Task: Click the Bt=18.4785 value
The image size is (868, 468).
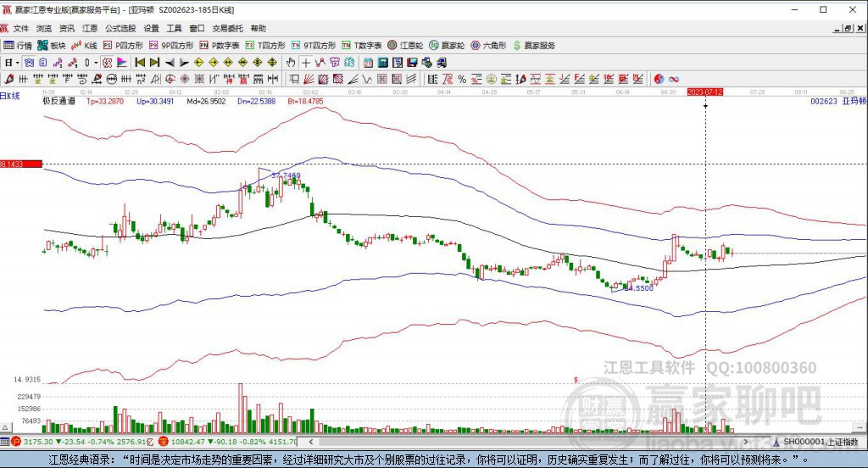Action: [x=305, y=102]
